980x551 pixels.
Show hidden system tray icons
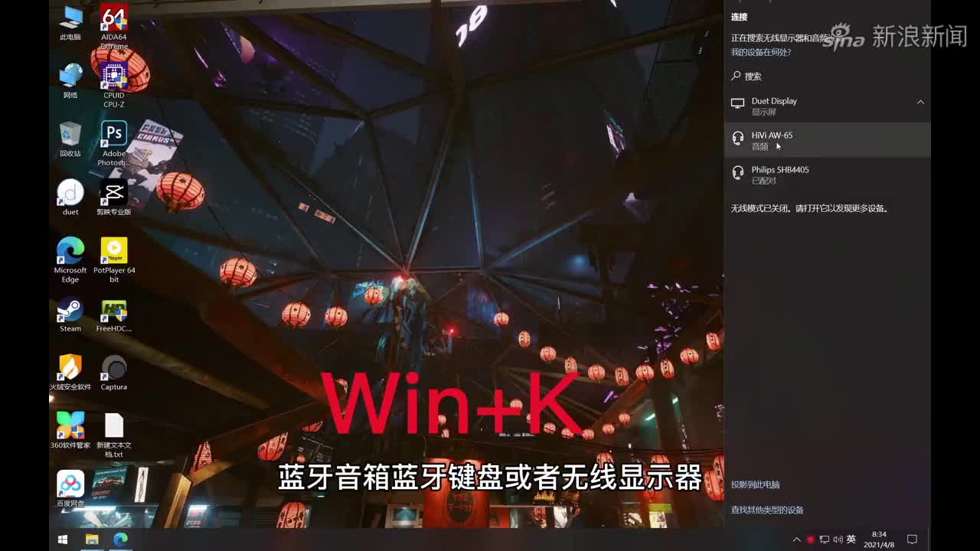[796, 540]
